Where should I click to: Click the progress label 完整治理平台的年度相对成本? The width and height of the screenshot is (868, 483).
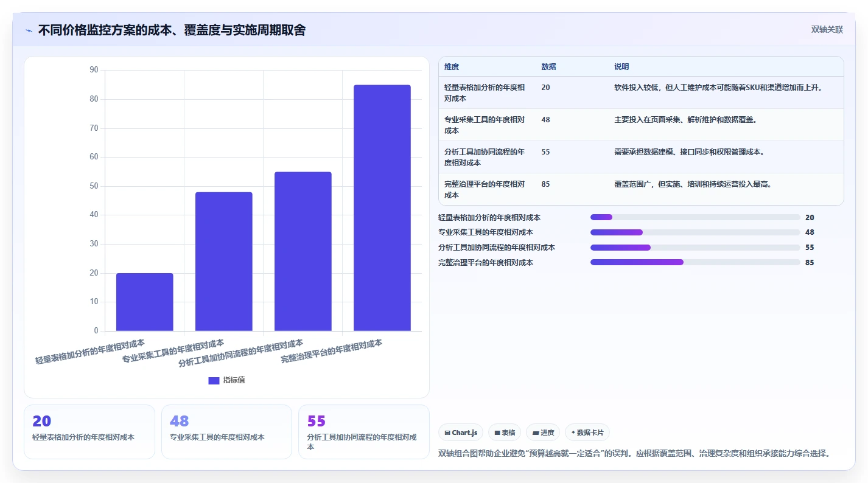pos(486,263)
